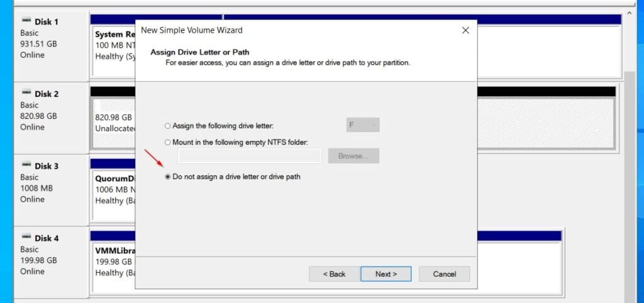Click the Disk 2 drive icon
644x303 pixels.
26,92
